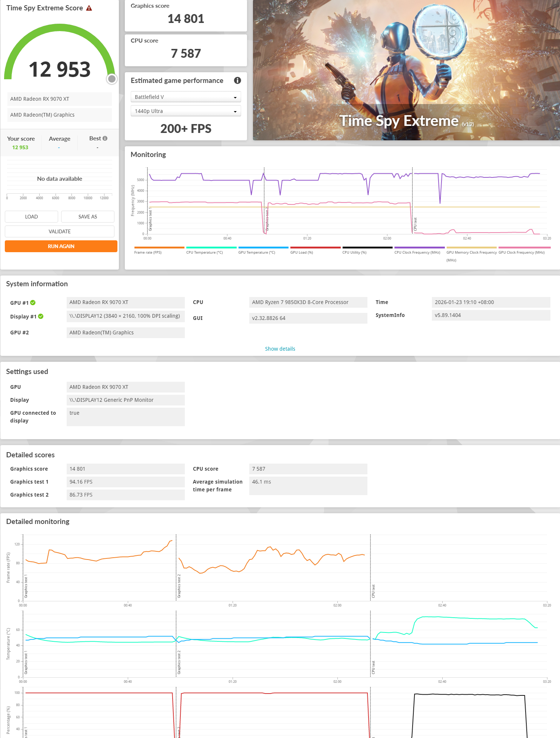Click the info icon next to Estimated game performance
Image resolution: width=560 pixels, height=738 pixels.
tap(237, 80)
